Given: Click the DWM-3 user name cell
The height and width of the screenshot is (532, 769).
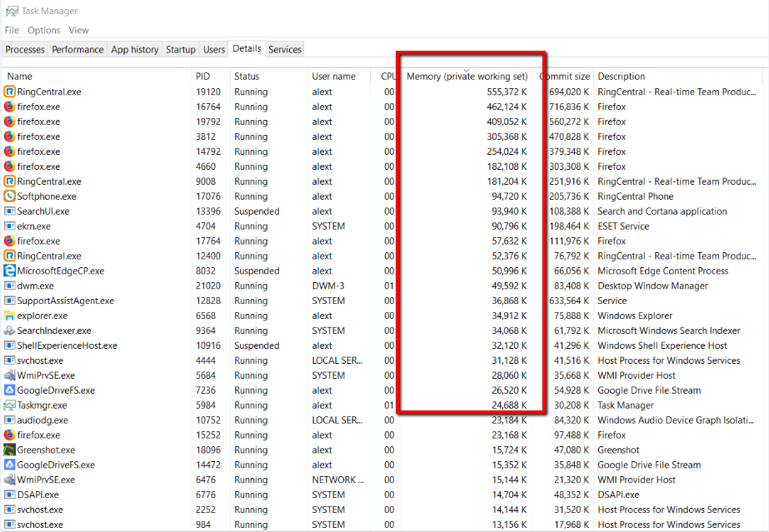Looking at the screenshot, I should (328, 286).
